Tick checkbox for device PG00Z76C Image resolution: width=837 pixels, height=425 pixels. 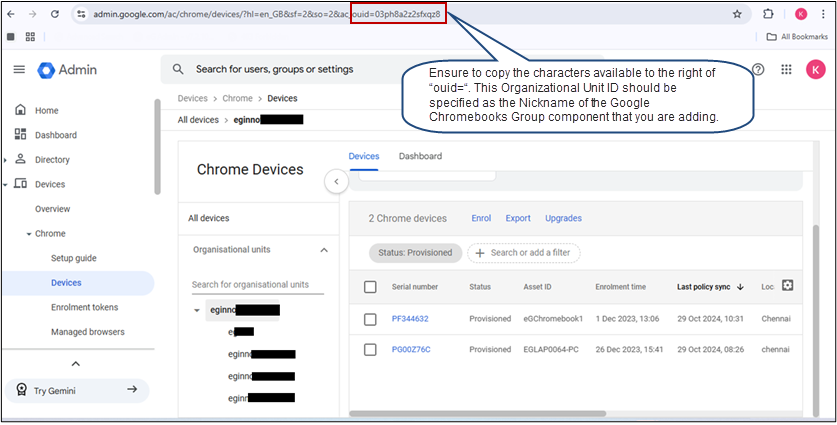(370, 350)
